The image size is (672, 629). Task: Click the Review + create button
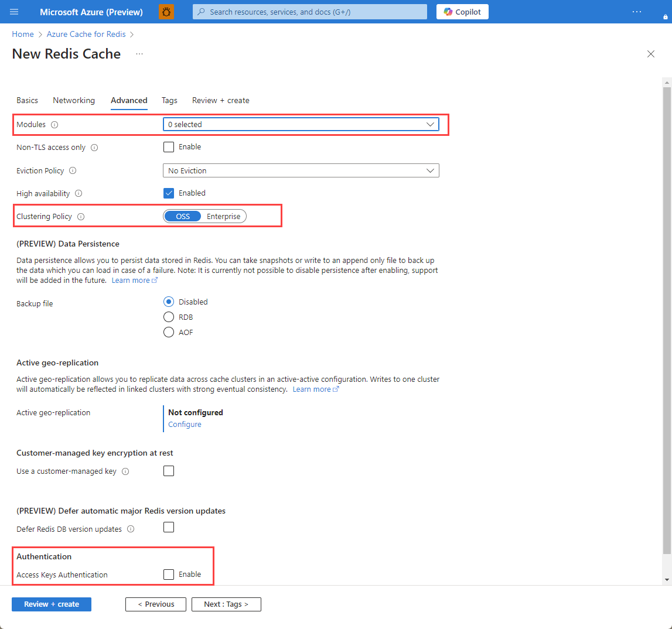(52, 604)
